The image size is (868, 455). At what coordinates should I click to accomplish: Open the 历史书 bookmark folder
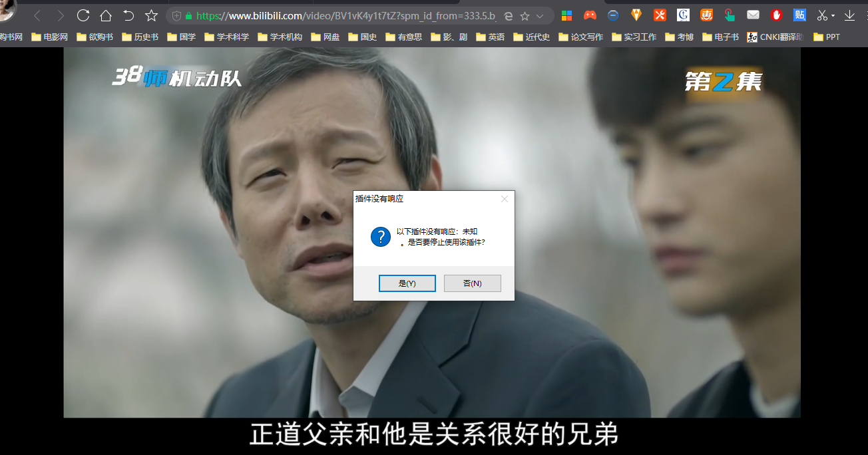click(140, 37)
